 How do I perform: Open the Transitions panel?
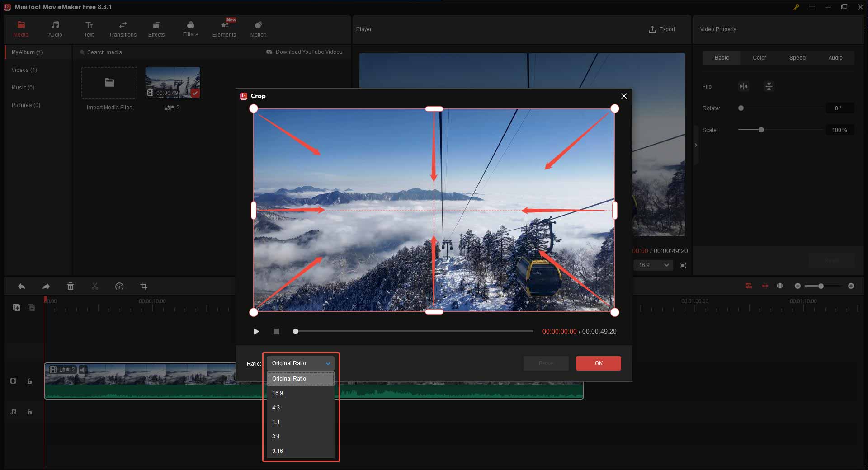point(122,28)
